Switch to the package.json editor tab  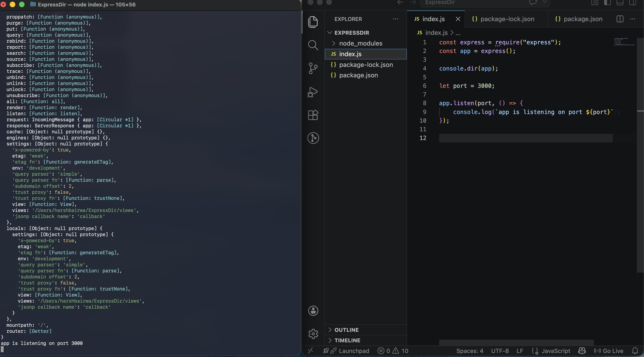583,19
